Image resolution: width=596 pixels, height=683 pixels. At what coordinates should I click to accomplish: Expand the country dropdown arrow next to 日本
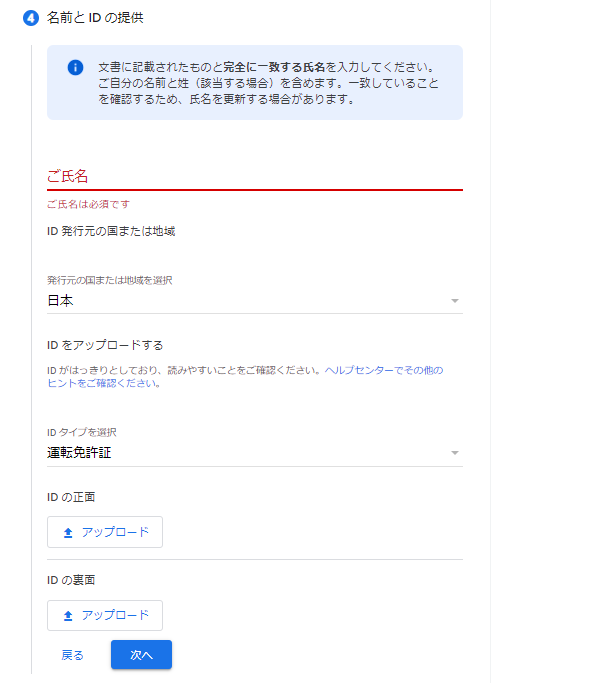455,301
